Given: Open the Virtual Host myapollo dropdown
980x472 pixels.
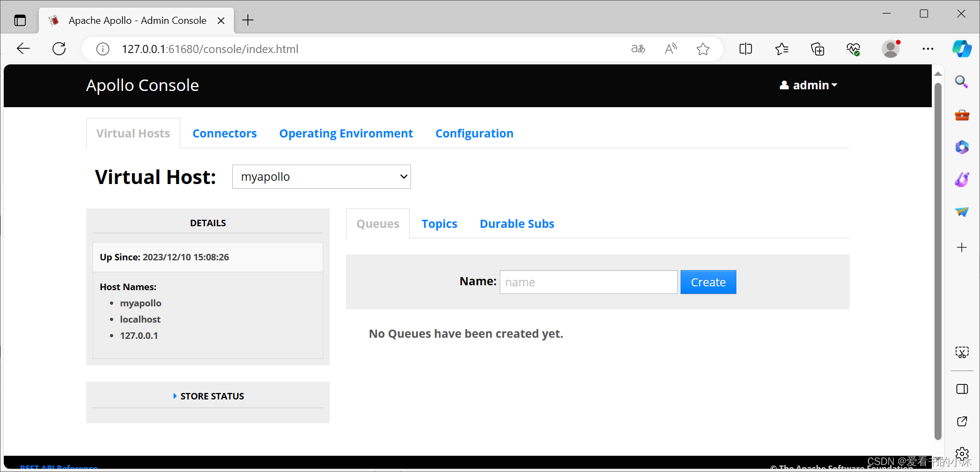Looking at the screenshot, I should [322, 177].
